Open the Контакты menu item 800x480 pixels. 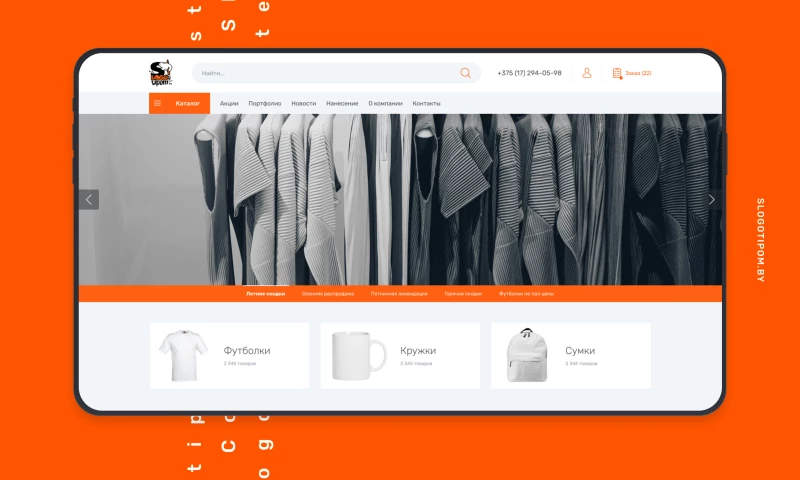pos(427,103)
